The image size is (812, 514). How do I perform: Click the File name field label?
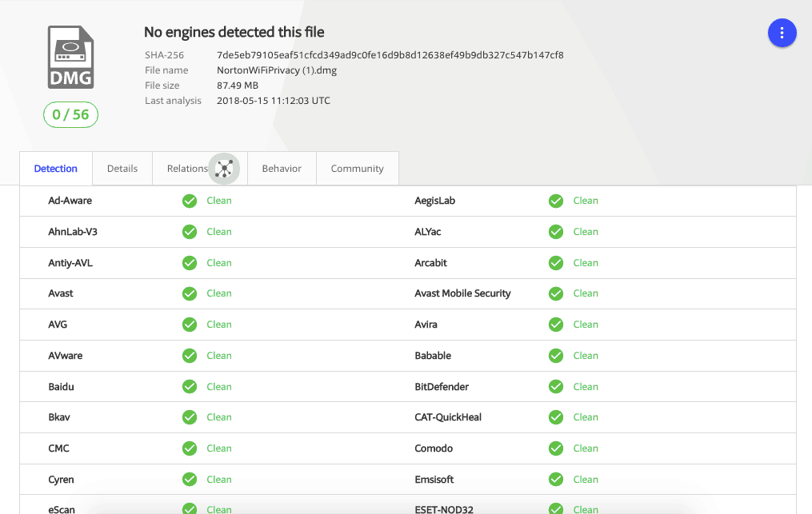pos(166,70)
